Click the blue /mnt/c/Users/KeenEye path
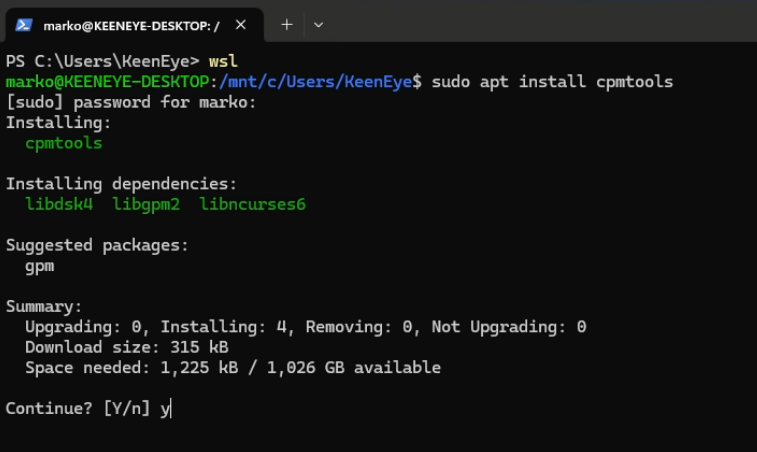 coord(315,82)
